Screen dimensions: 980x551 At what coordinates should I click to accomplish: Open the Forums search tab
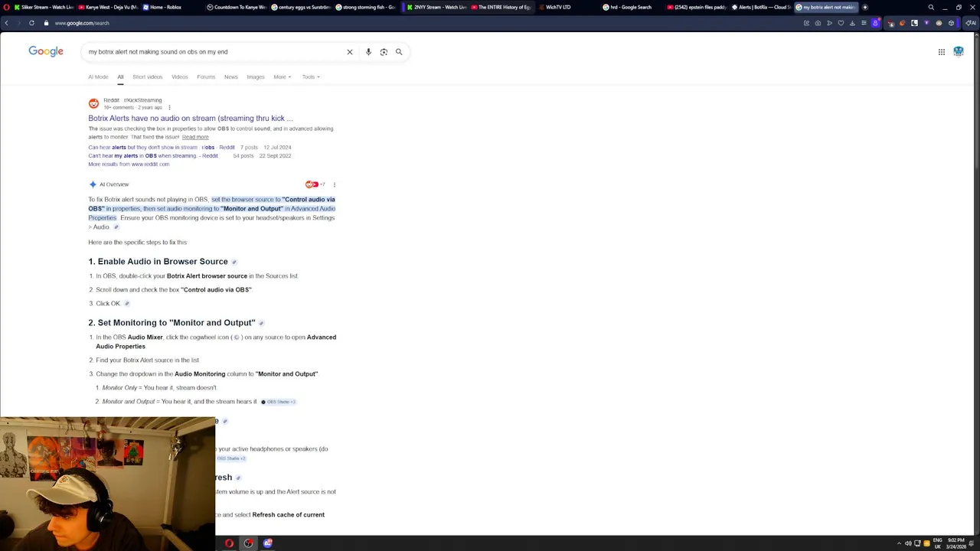206,77
